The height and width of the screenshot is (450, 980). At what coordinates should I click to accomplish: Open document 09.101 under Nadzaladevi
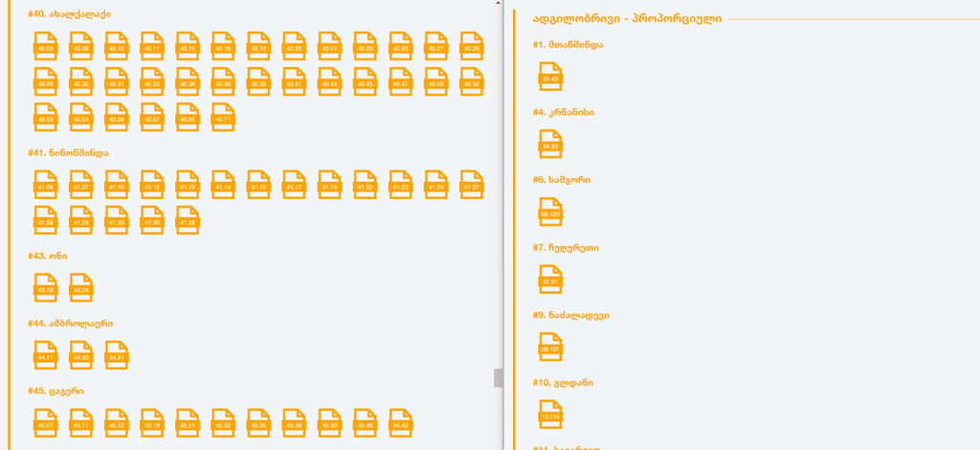click(550, 347)
